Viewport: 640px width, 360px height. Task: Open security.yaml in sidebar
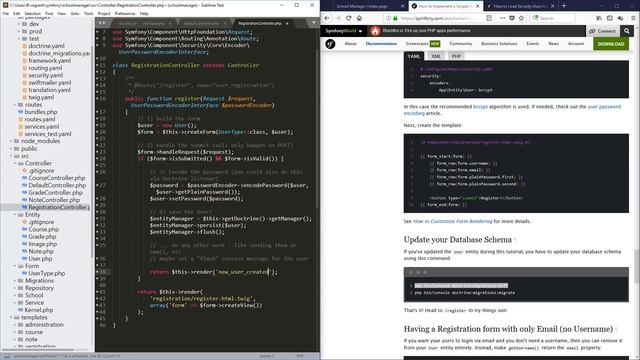pos(45,75)
